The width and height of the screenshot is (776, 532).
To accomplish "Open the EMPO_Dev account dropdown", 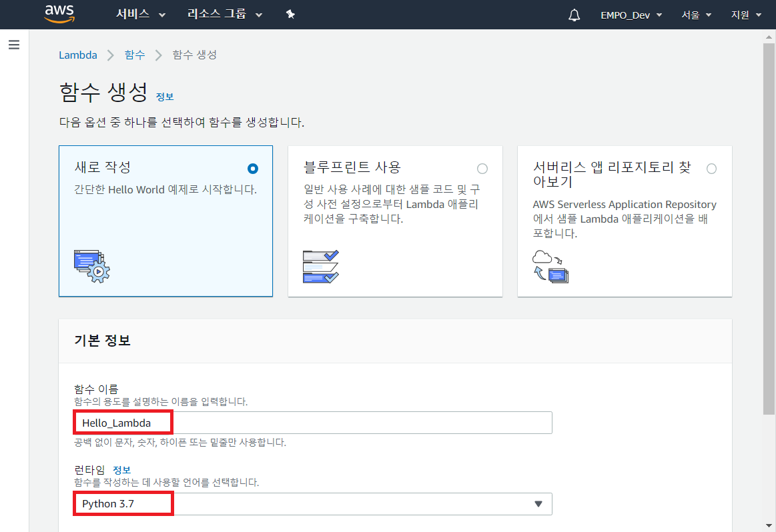I will point(631,15).
